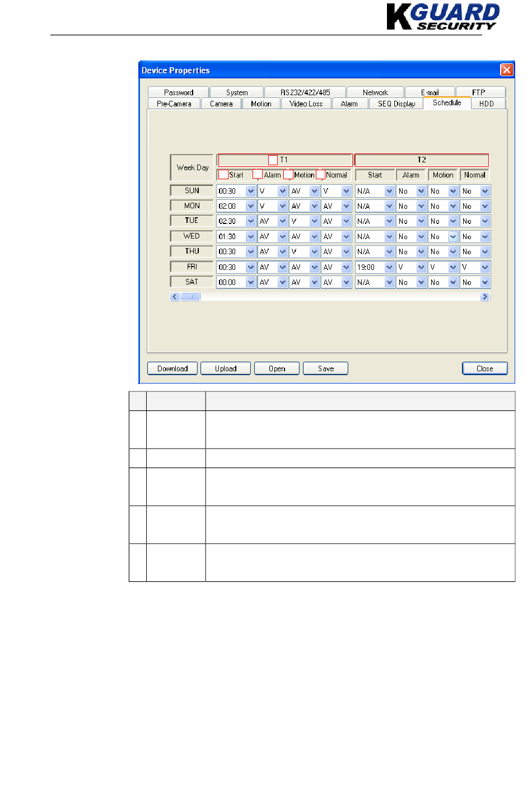Click the FRI weekday button
532x789 pixels.
192,267
